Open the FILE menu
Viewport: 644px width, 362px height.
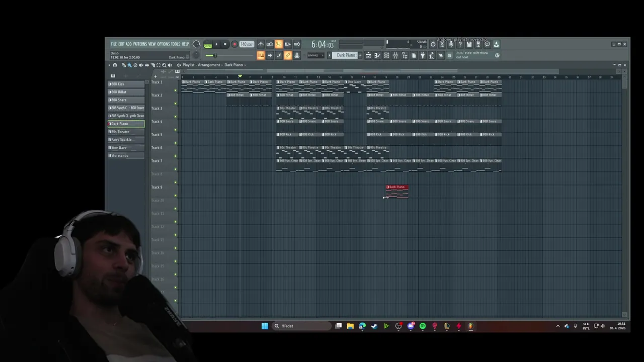[114, 44]
